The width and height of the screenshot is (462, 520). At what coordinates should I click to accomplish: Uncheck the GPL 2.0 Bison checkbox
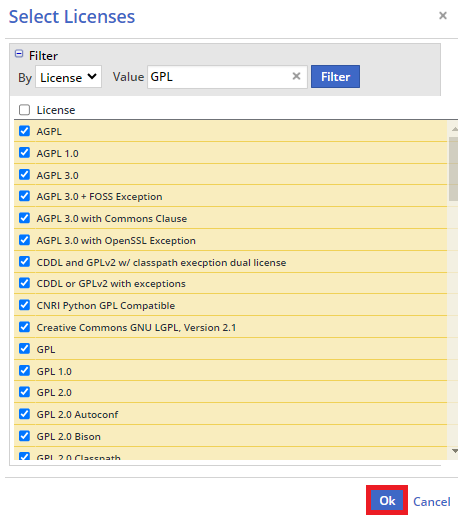(x=24, y=436)
